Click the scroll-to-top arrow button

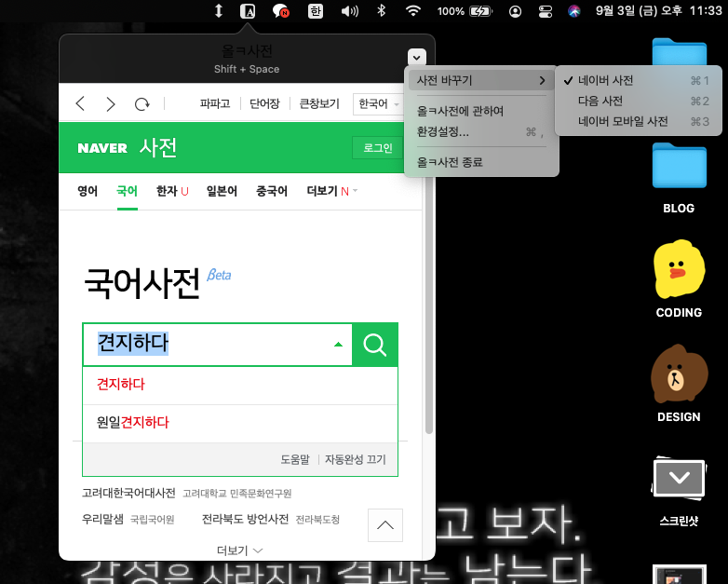click(x=385, y=525)
